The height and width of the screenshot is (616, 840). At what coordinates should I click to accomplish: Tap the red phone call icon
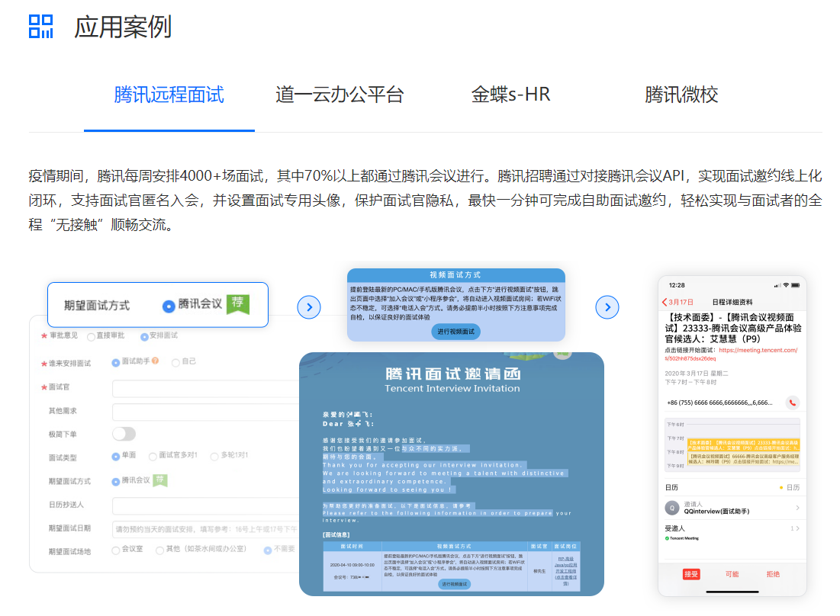coord(793,403)
